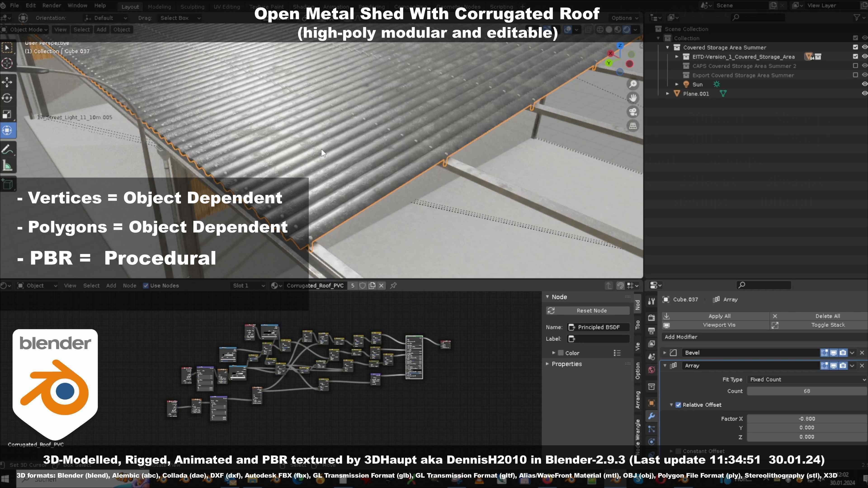Image resolution: width=868 pixels, height=488 pixels.
Task: Open the File menu
Action: pyautogui.click(x=14, y=5)
